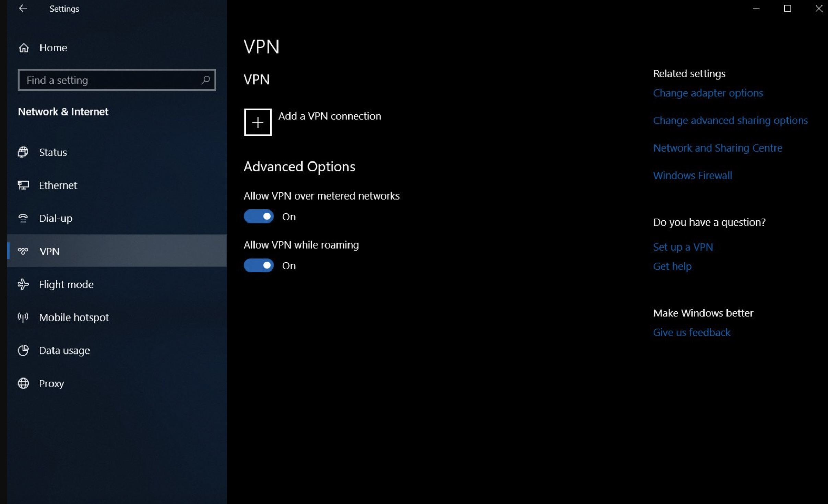Click Find a setting search field

(x=117, y=80)
